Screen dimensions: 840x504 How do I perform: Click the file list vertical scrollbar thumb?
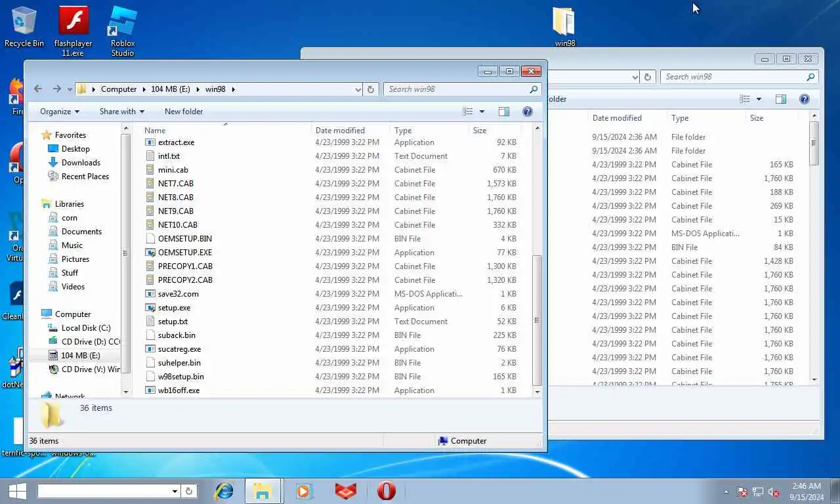(537, 320)
